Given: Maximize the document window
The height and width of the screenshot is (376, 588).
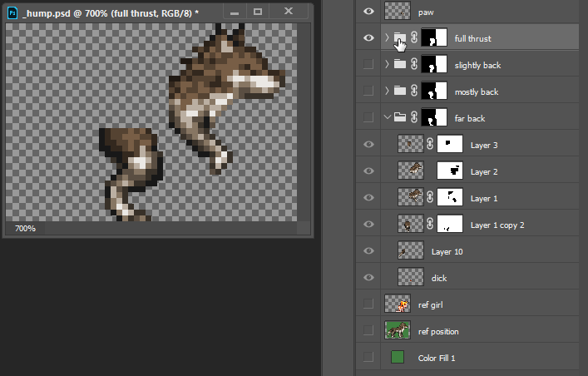Looking at the screenshot, I should tap(258, 12).
